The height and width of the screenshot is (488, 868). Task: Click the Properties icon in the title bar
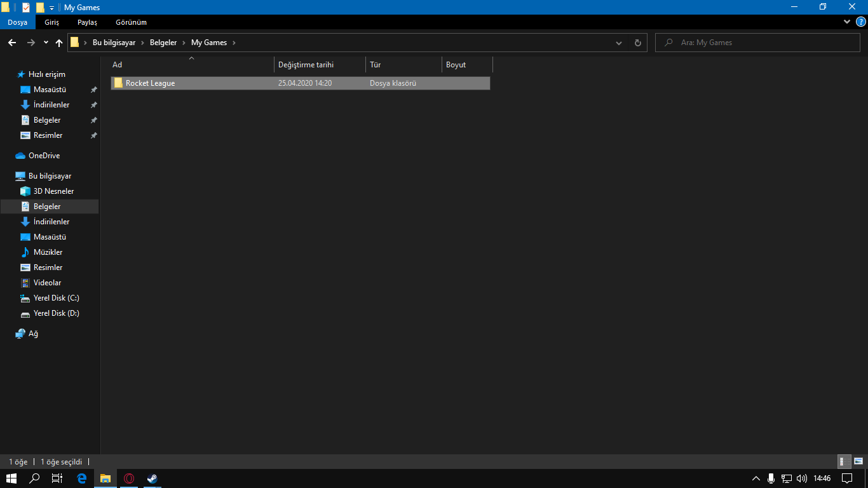pyautogui.click(x=26, y=8)
